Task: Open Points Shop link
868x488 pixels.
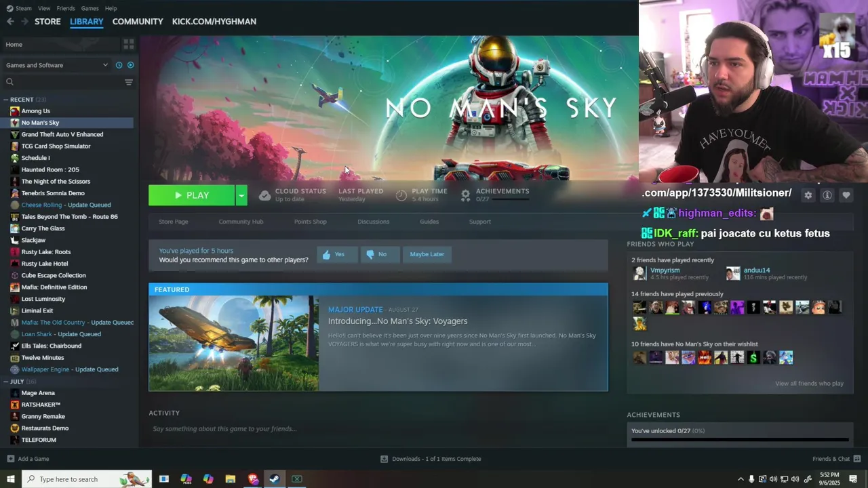Action: [x=310, y=222]
